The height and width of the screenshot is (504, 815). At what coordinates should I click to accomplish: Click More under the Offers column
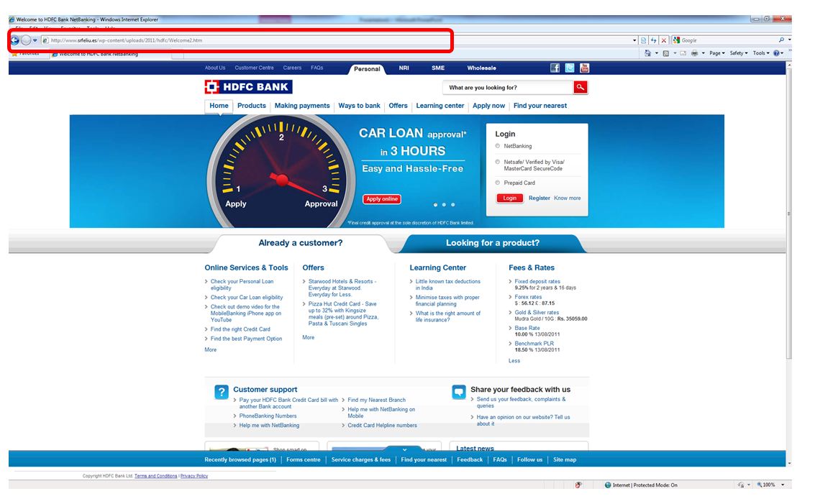pos(308,338)
